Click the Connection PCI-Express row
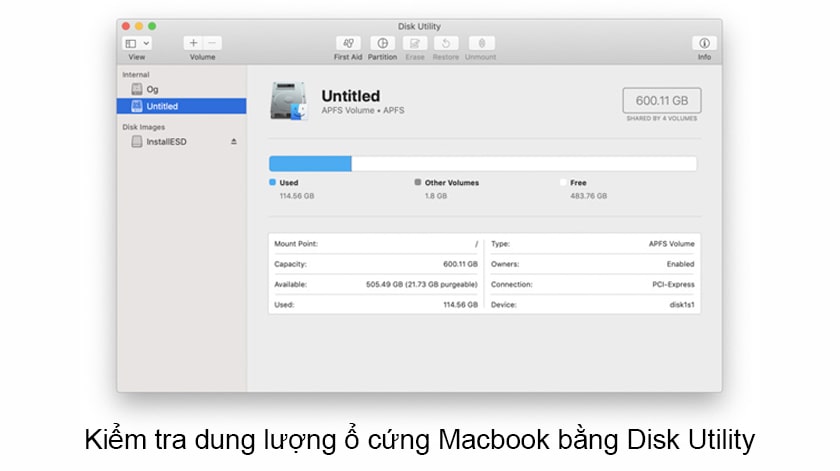840x471 pixels. click(x=592, y=285)
